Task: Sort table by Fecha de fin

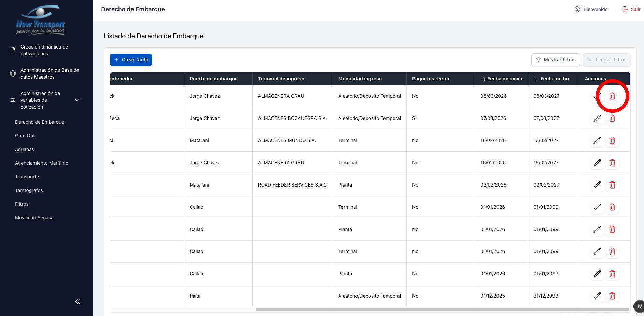Action: click(x=536, y=79)
